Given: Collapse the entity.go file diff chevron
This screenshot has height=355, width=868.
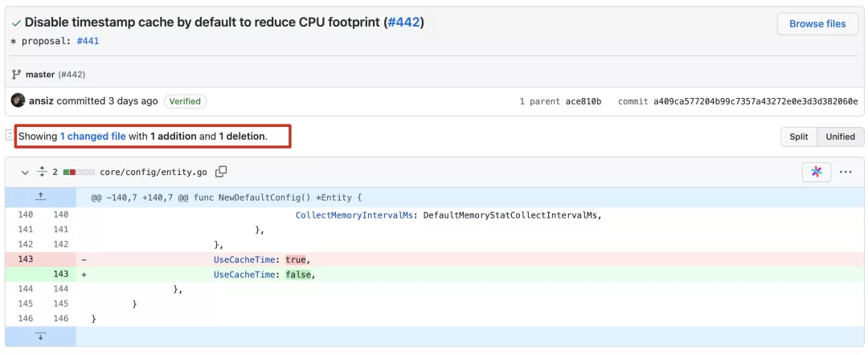Looking at the screenshot, I should point(24,173).
